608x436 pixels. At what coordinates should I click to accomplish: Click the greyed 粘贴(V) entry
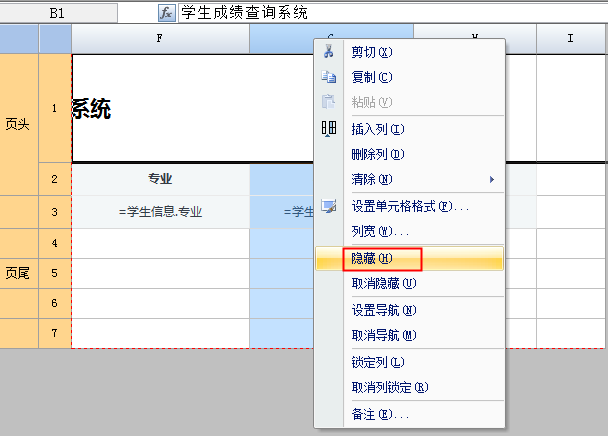click(x=409, y=102)
